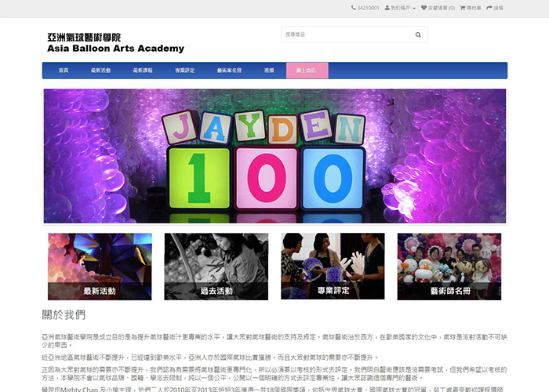Click the JAYDEN 100 banner image

(274, 155)
